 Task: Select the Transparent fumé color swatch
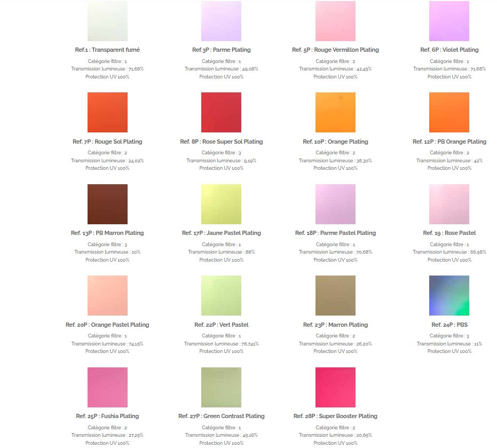(107, 21)
